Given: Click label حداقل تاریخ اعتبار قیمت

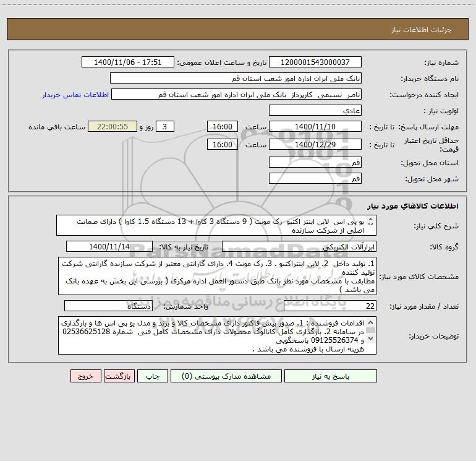Looking at the screenshot, I should tap(431, 145).
